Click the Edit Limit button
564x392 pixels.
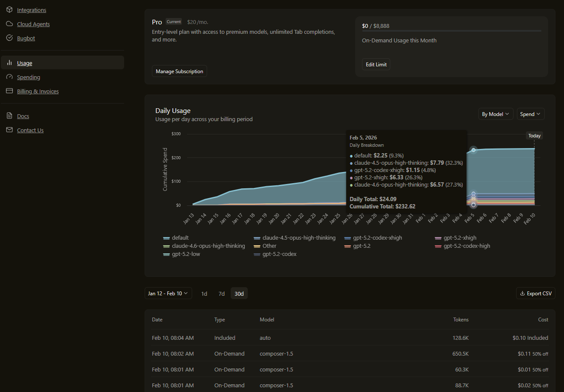pos(376,65)
